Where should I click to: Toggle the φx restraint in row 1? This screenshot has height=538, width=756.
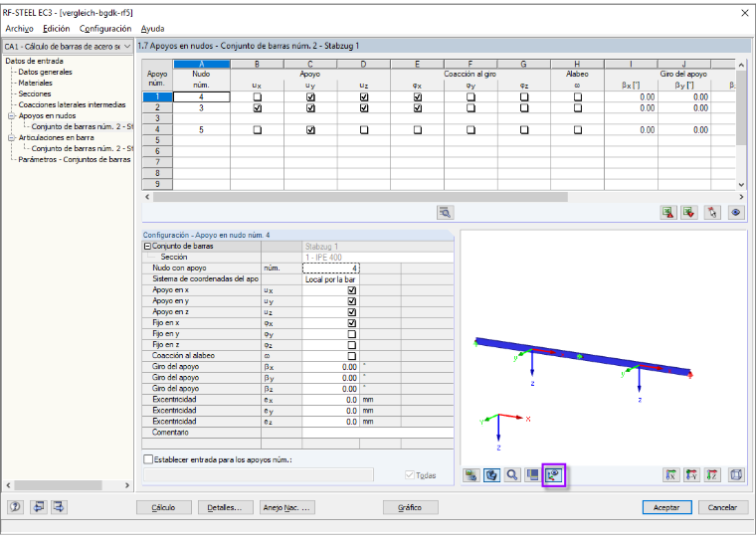(x=418, y=96)
